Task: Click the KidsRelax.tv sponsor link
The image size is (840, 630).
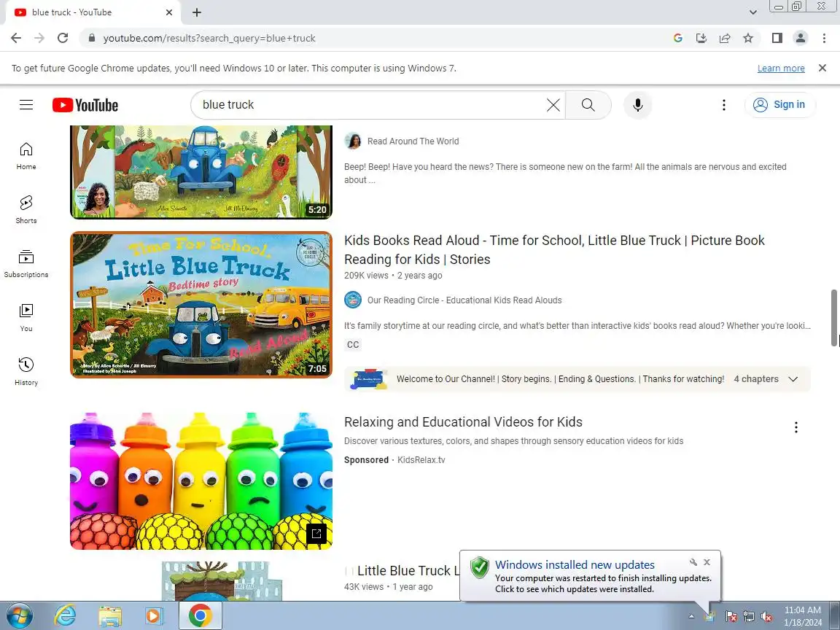Action: 421,460
